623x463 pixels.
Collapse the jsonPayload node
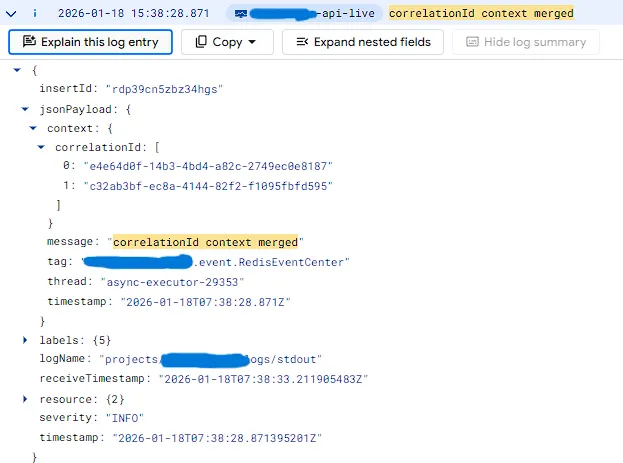25,109
